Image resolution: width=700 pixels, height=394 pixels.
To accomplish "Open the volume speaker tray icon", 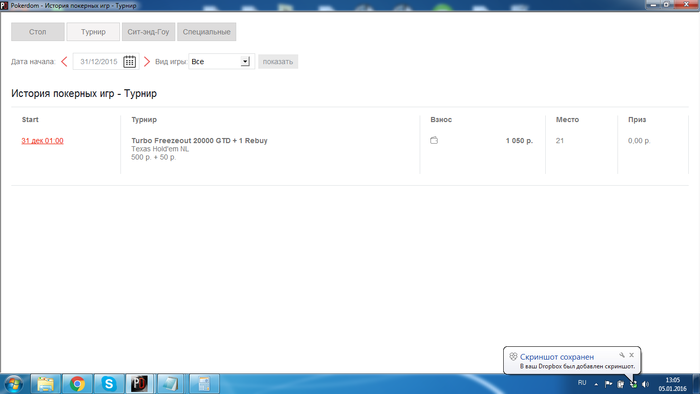I will [x=645, y=384].
